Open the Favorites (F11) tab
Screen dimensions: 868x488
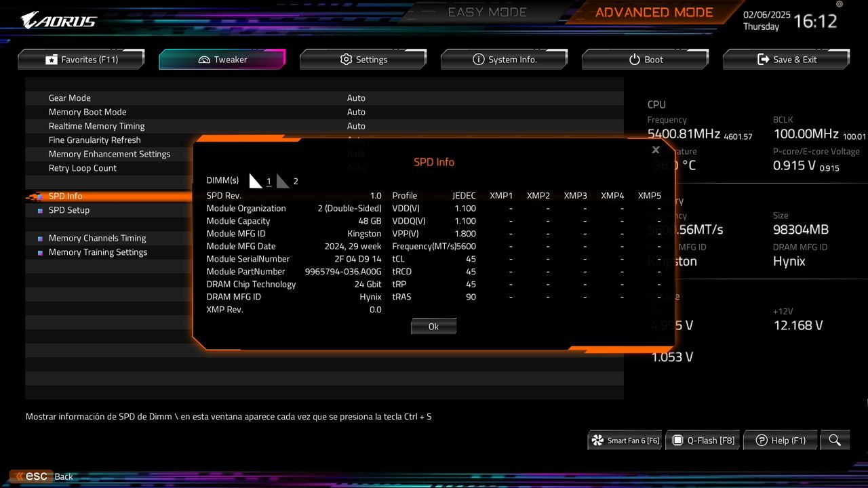[x=81, y=60]
